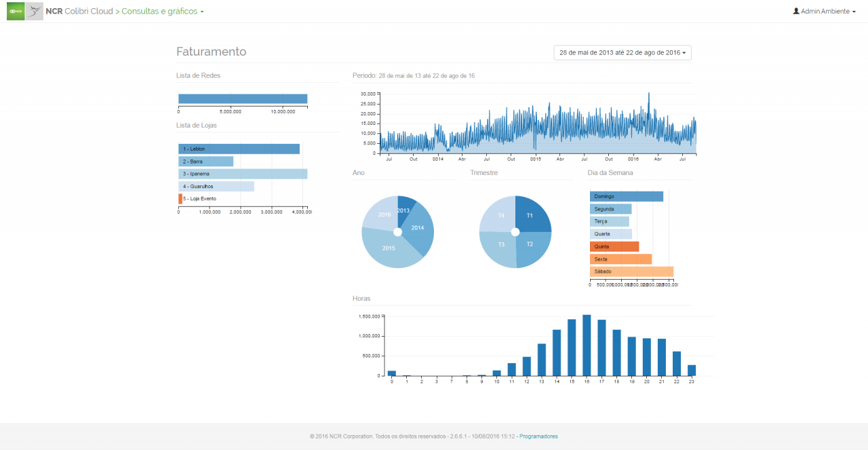Click the Lista de Redes total bar
Viewport: 868px width, 450px height.
(x=242, y=99)
